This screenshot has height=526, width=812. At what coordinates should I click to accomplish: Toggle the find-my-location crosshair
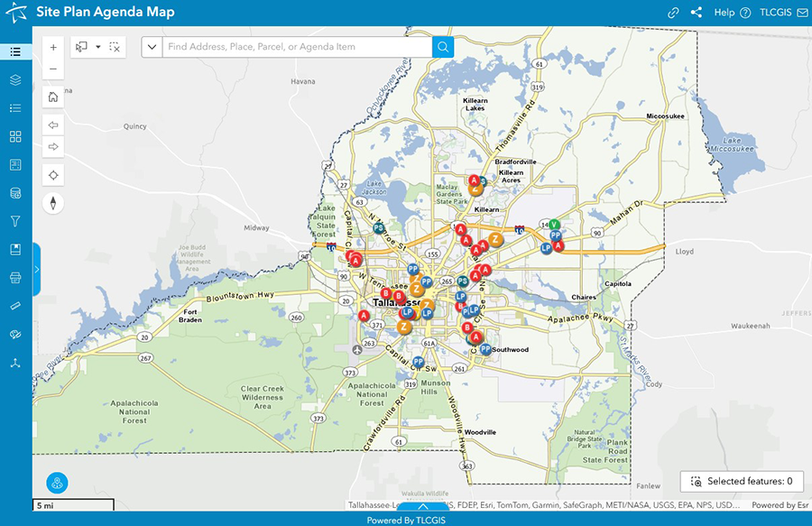(52, 174)
